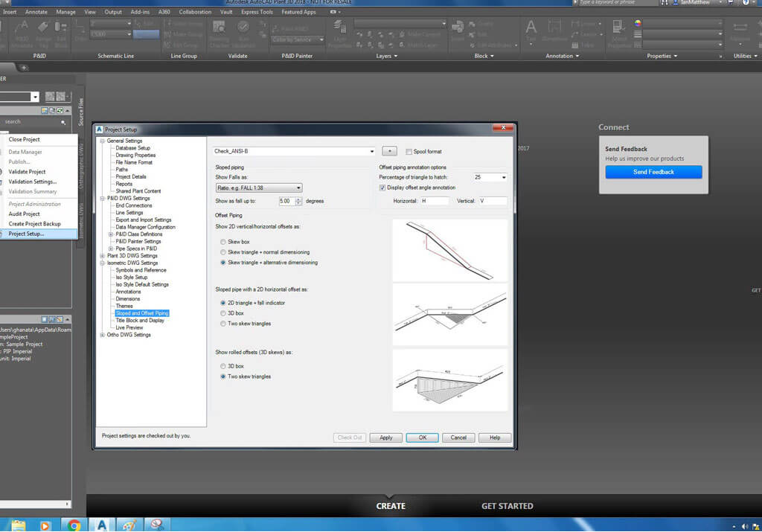Click the new drawing tab plus icon
The image size is (762, 532).
pos(23,68)
